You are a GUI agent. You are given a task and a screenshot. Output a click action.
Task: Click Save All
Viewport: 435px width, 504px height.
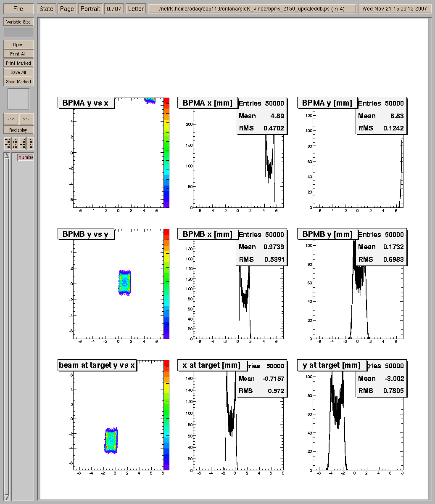tap(18, 72)
